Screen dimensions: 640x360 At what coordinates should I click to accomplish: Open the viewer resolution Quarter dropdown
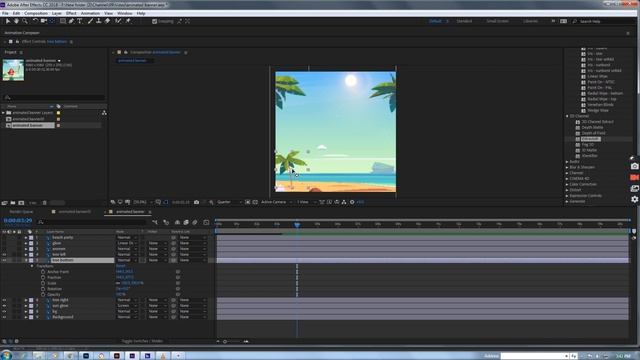[x=229, y=202]
